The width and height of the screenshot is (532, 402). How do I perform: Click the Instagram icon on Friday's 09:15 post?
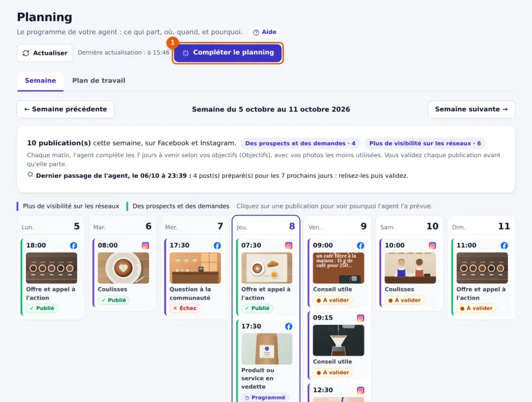pyautogui.click(x=360, y=317)
